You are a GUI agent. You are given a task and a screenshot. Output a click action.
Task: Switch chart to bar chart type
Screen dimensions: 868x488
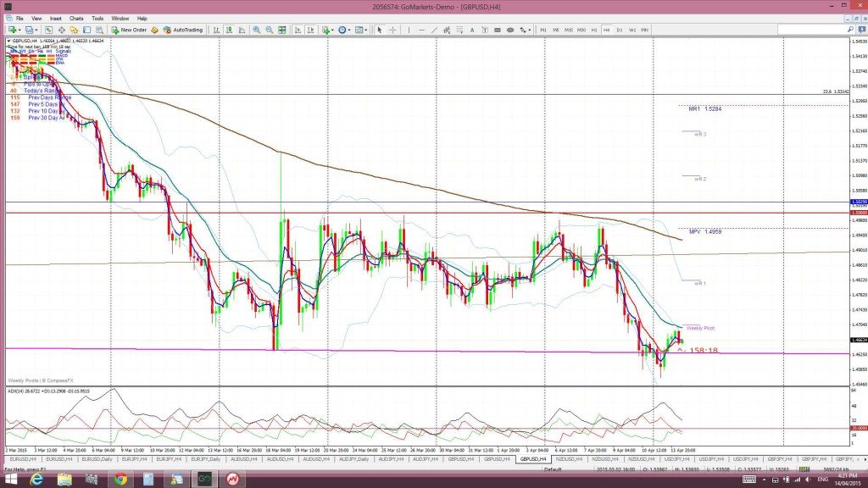[x=216, y=30]
